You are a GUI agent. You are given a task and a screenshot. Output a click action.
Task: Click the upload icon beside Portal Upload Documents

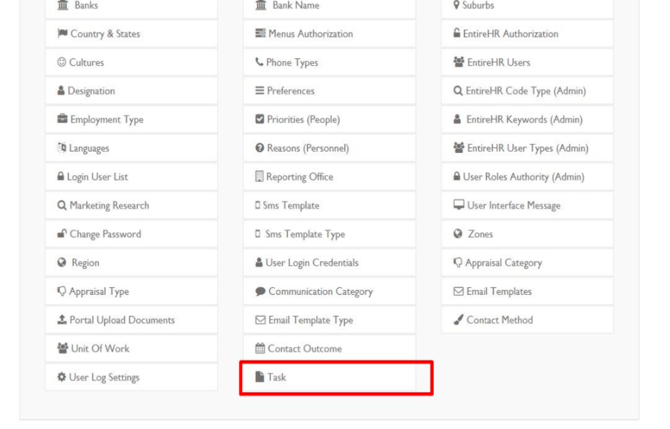point(62,320)
